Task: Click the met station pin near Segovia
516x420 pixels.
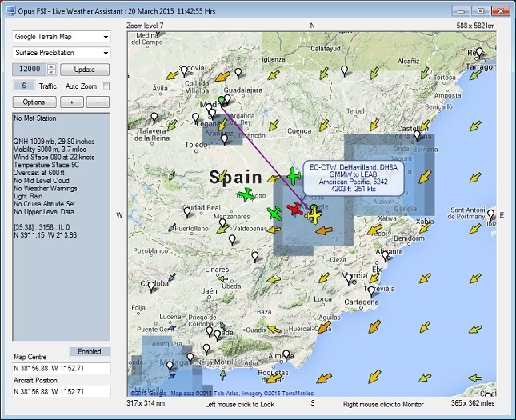Action: coord(184,71)
